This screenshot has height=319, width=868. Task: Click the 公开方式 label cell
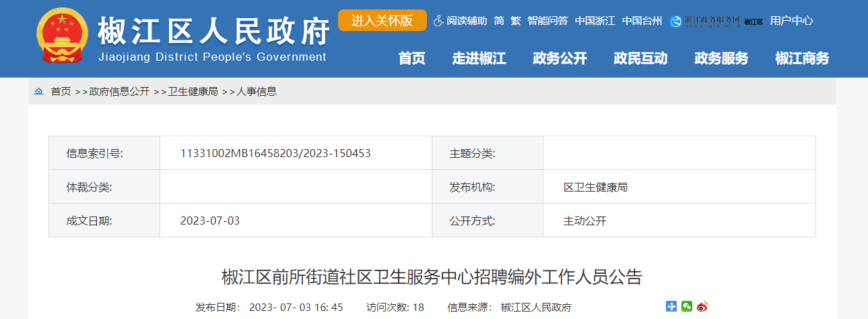[x=488, y=221]
